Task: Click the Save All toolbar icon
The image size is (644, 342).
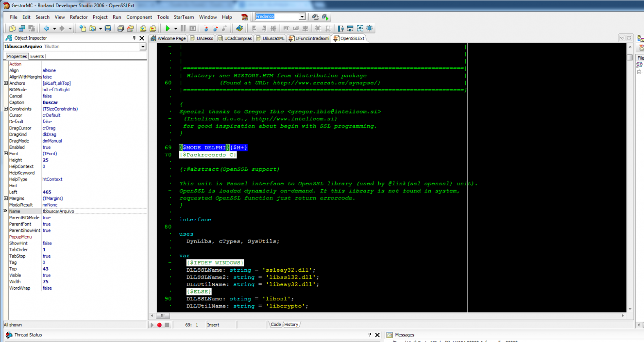Action: 120,29
